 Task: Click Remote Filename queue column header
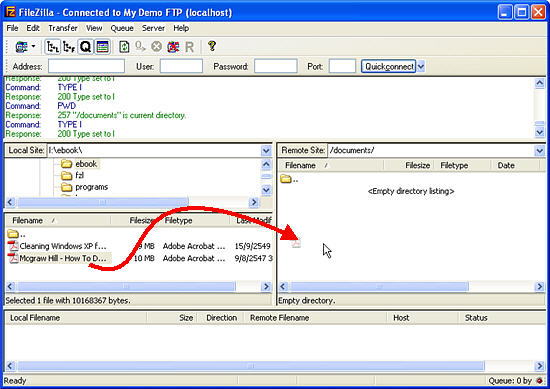coord(315,318)
